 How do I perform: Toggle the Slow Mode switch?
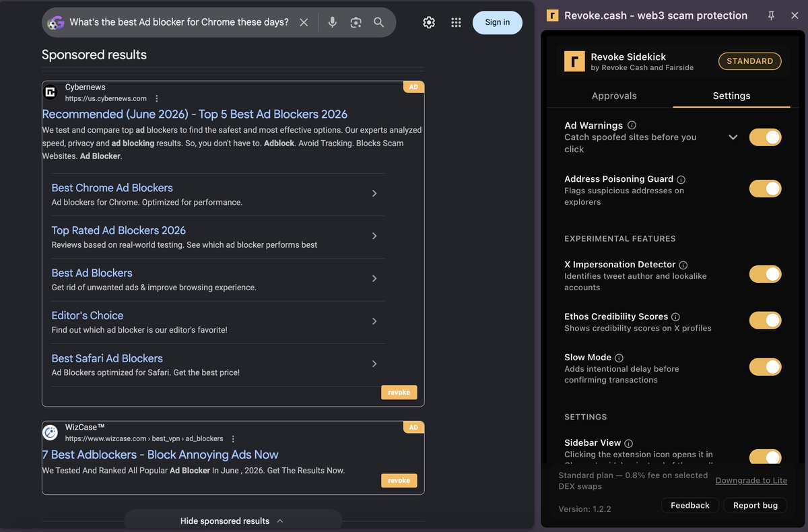click(766, 367)
